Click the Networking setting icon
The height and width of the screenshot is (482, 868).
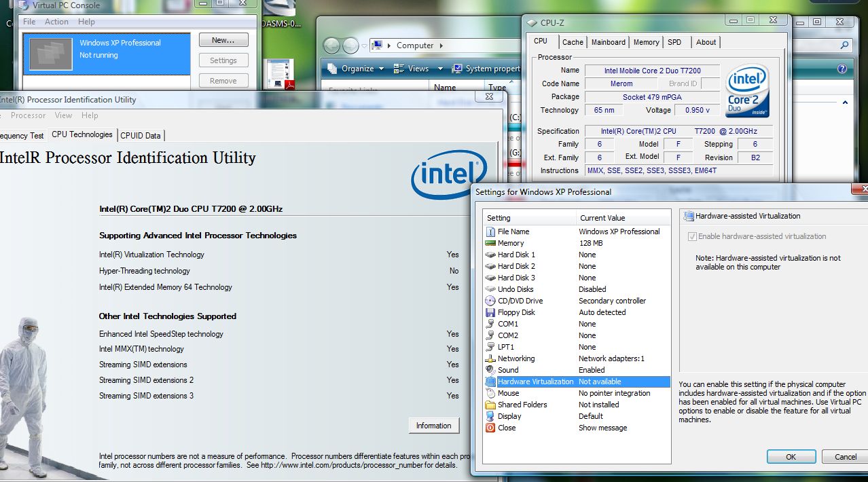tap(490, 358)
